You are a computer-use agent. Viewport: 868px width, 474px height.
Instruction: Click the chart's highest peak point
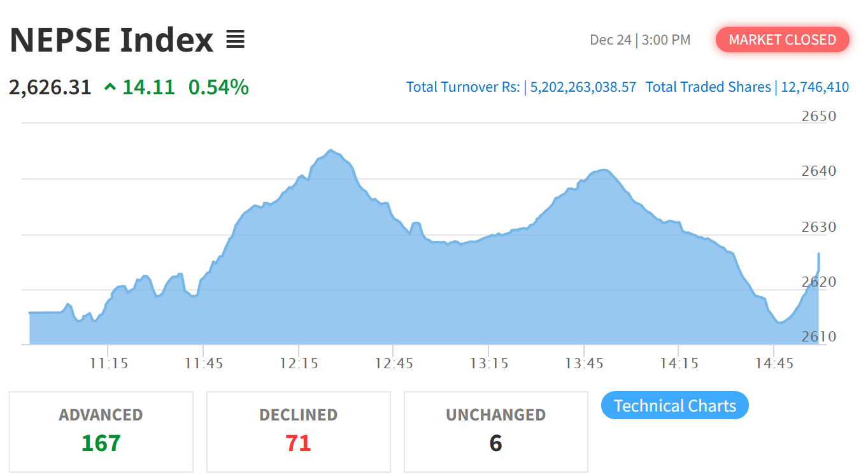[330, 150]
